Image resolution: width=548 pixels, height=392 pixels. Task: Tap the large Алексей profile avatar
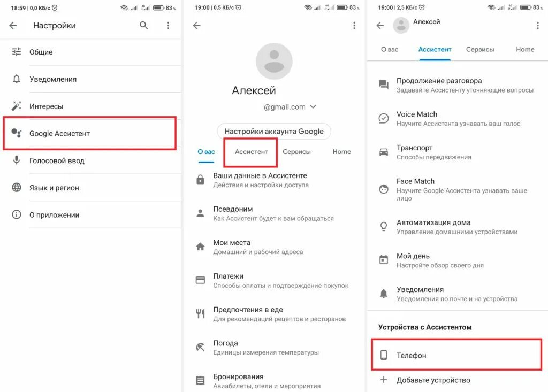274,62
